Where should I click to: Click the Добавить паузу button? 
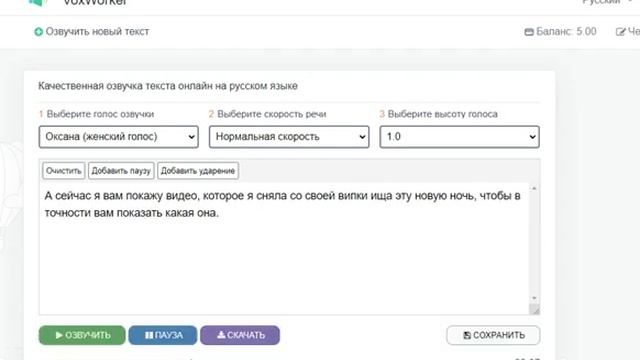pos(121,171)
